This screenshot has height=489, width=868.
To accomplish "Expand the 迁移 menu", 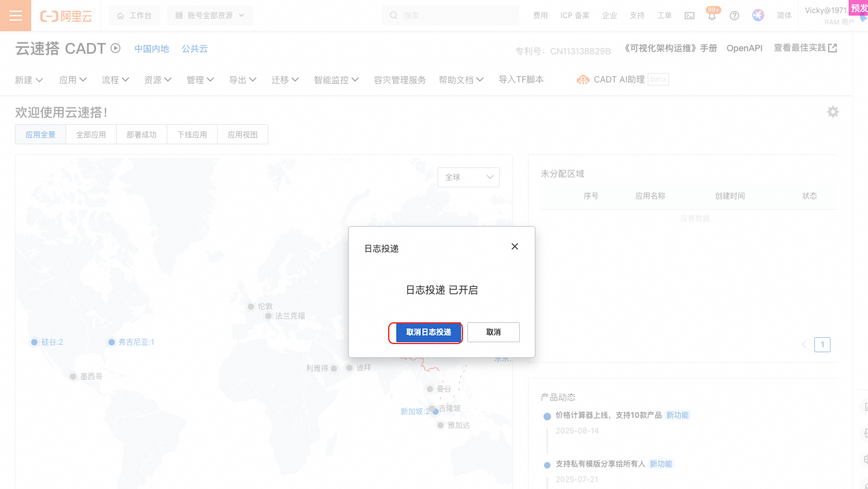I will pyautogui.click(x=285, y=80).
